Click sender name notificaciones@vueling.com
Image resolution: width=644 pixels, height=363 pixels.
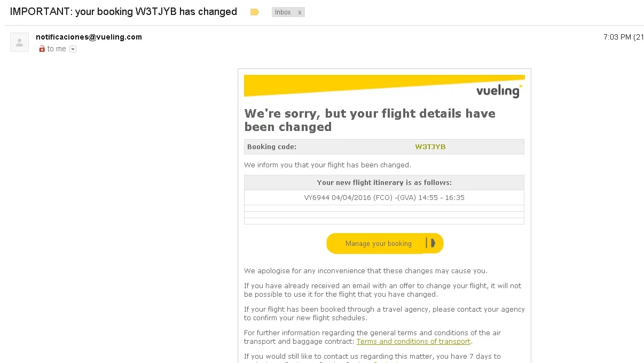[89, 37]
